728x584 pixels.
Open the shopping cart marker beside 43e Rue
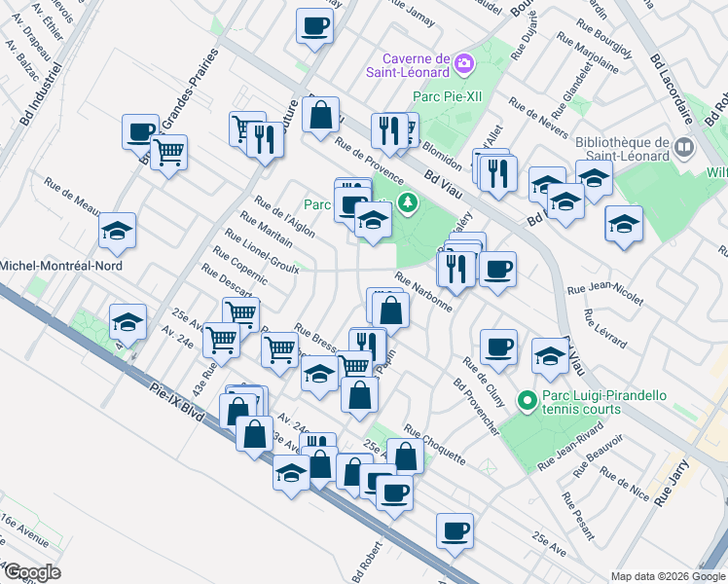222,343
